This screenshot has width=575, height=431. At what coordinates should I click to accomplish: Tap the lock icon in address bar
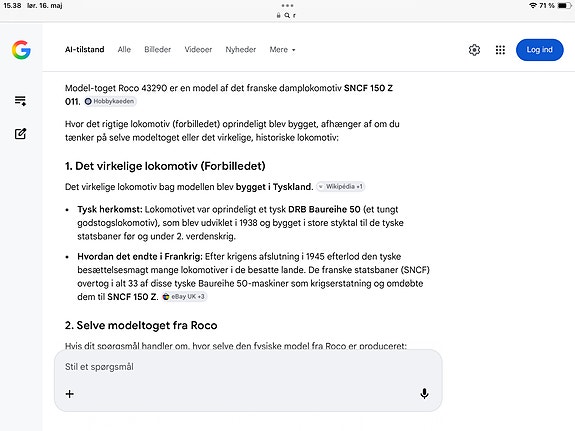point(278,15)
